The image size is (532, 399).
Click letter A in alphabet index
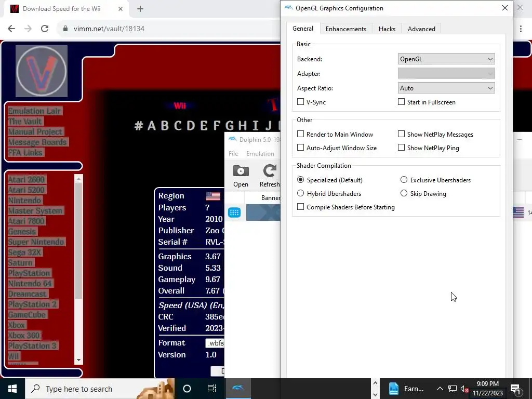click(x=152, y=126)
